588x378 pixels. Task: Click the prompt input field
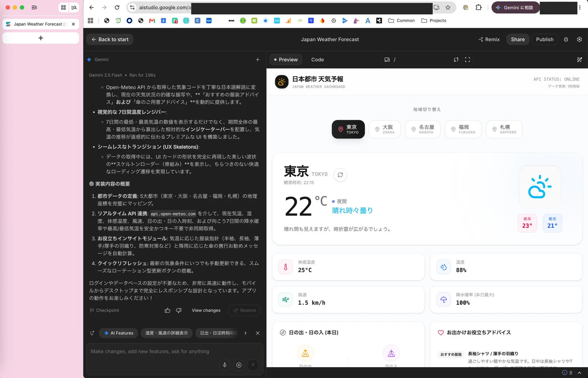[x=175, y=352]
